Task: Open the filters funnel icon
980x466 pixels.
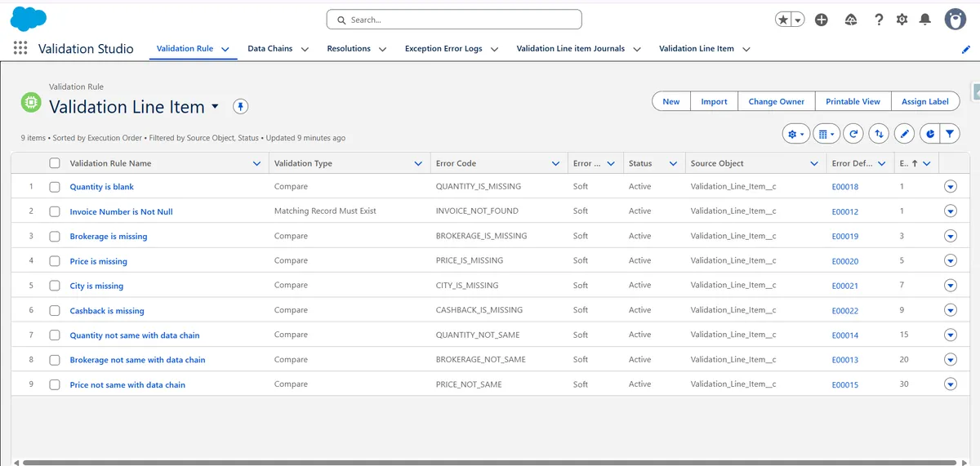Action: pyautogui.click(x=950, y=134)
